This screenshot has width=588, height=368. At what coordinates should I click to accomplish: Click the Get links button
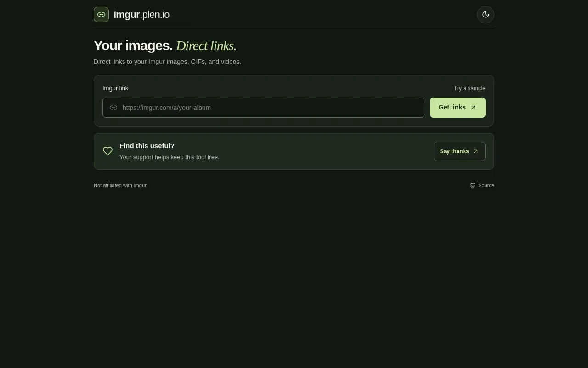tap(458, 108)
